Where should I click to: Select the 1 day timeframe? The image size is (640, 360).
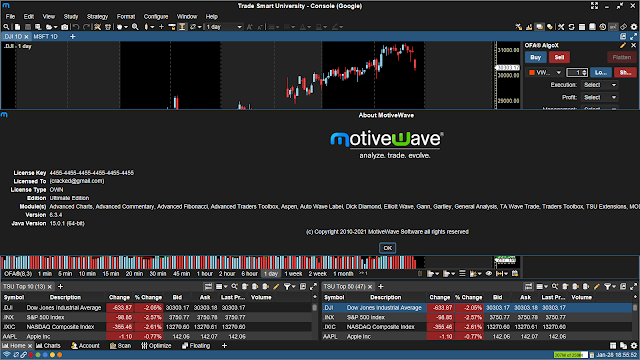click(x=271, y=273)
